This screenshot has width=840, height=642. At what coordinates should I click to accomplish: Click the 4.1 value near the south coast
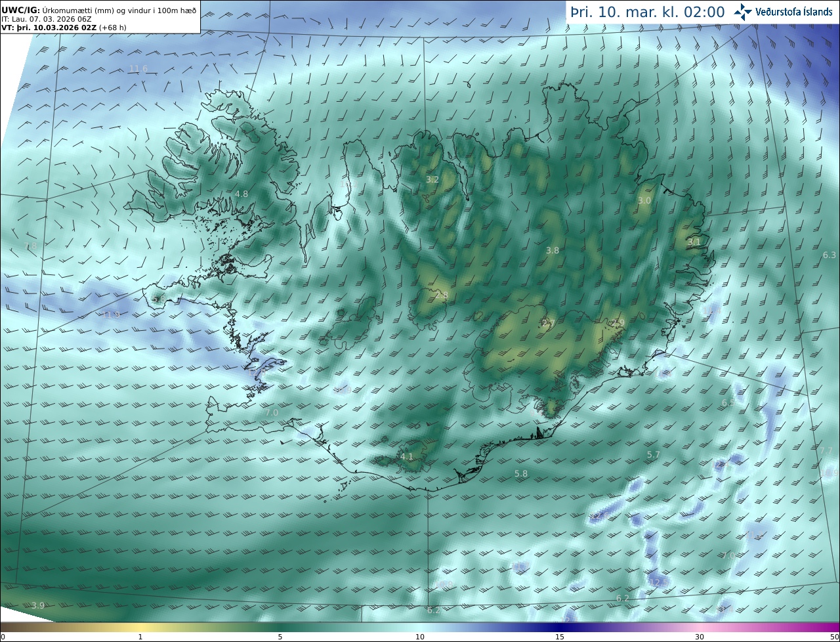pyautogui.click(x=407, y=457)
